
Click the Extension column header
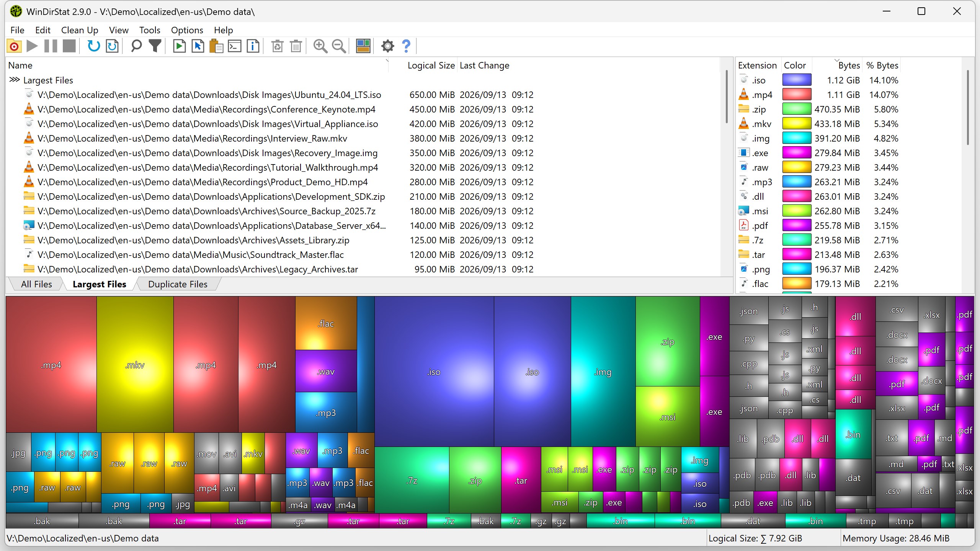[x=757, y=65]
